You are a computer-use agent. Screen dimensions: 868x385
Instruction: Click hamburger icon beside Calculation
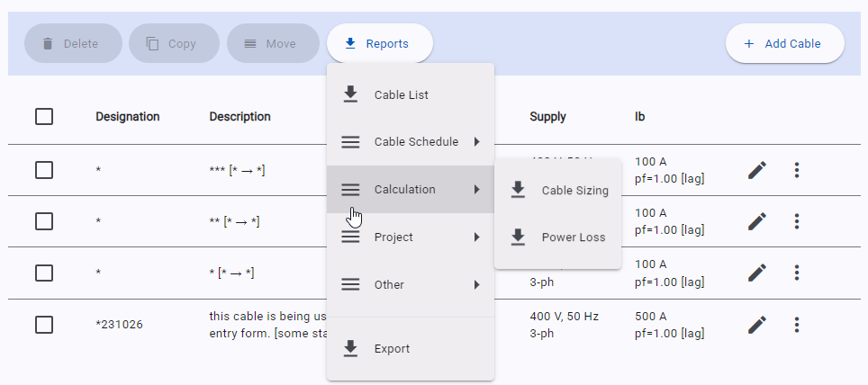tap(350, 190)
